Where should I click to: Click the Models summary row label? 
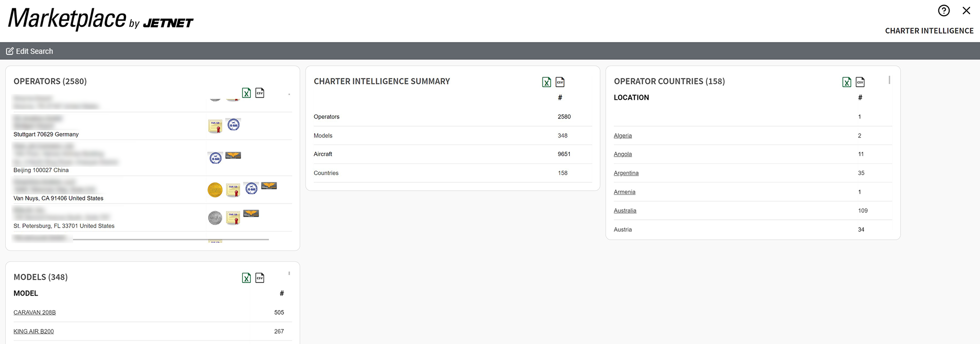(323, 136)
